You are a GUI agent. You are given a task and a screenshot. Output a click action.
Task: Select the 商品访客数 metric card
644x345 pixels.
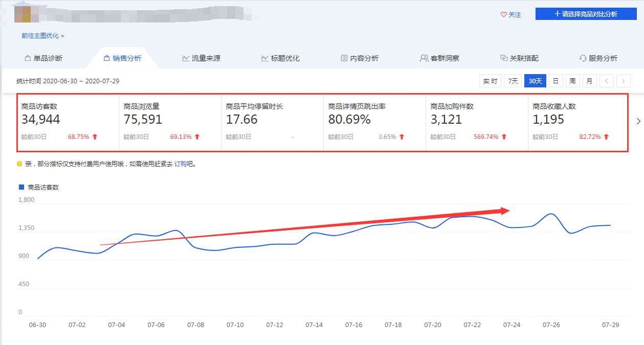[x=68, y=123]
